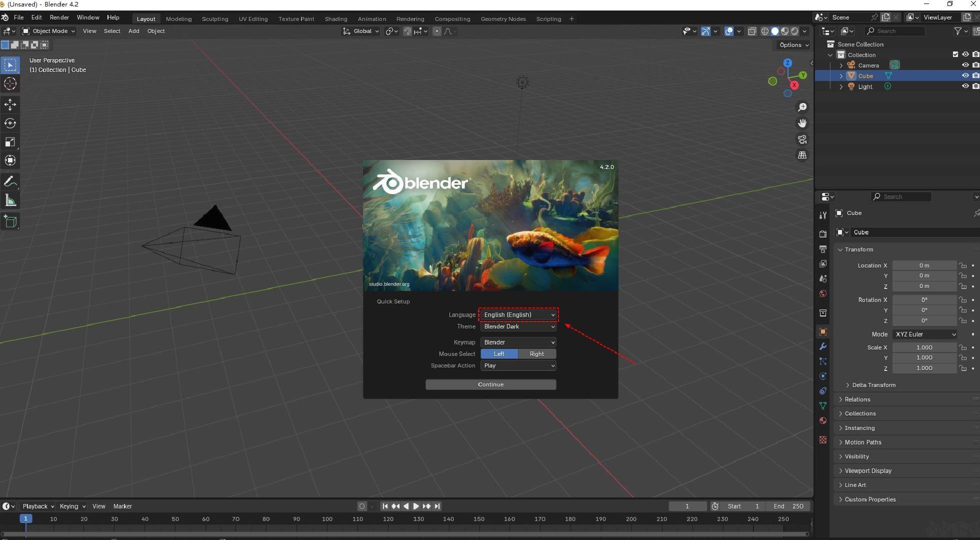The image size is (980, 540).
Task: Open the Spacebar Action dropdown
Action: 518,366
